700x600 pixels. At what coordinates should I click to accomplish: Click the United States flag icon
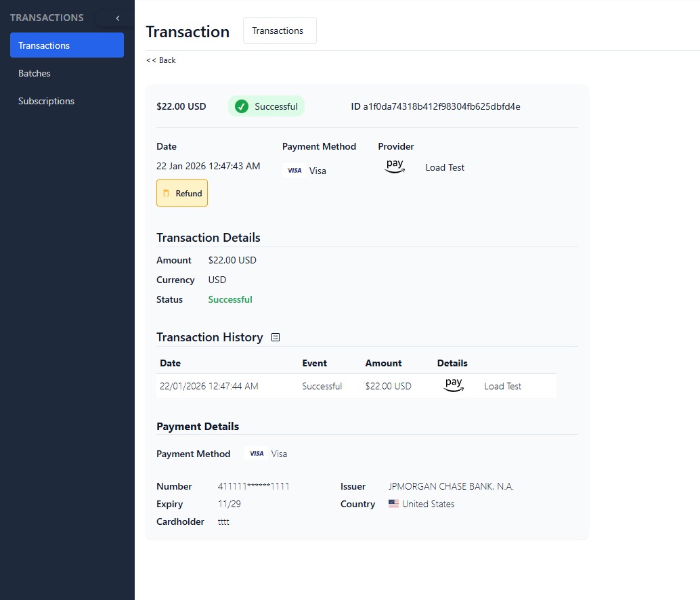coord(393,503)
